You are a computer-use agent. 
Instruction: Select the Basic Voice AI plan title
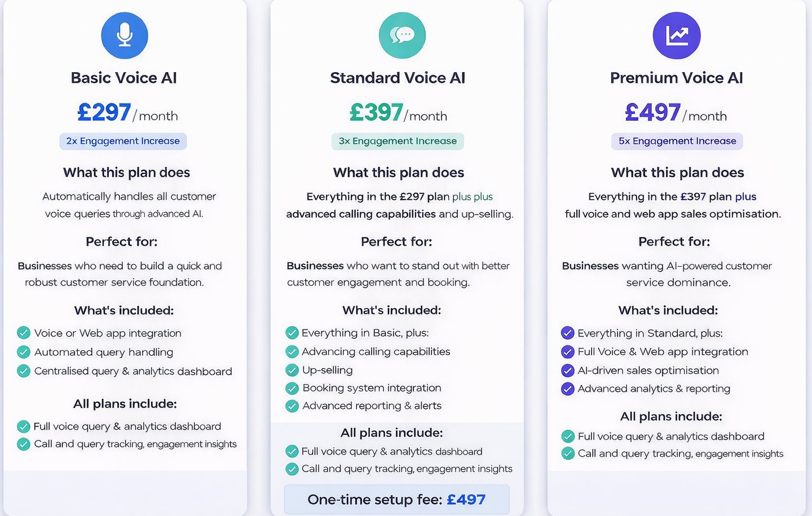click(123, 78)
